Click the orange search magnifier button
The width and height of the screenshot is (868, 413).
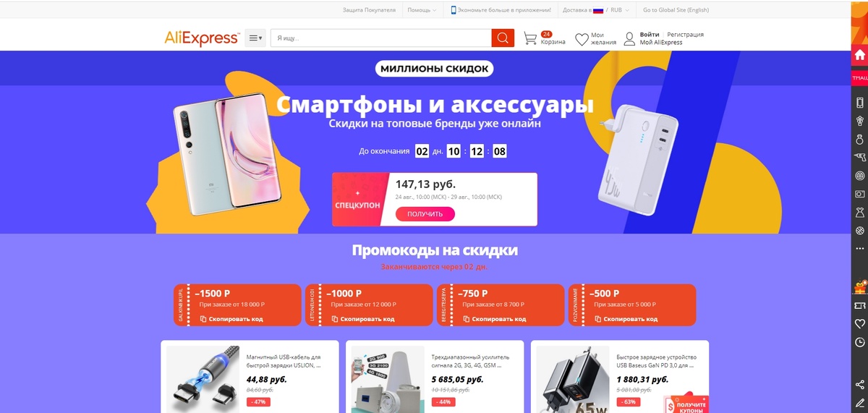point(502,38)
